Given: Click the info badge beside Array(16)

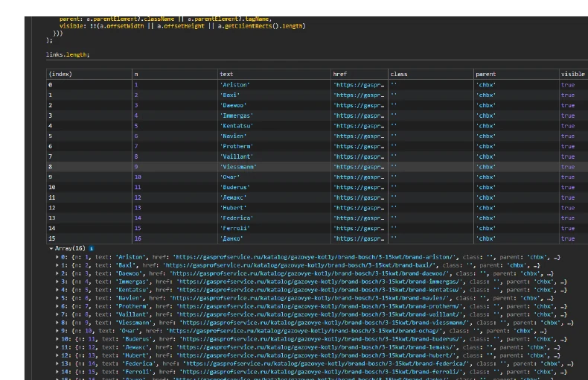Looking at the screenshot, I should [x=91, y=249].
